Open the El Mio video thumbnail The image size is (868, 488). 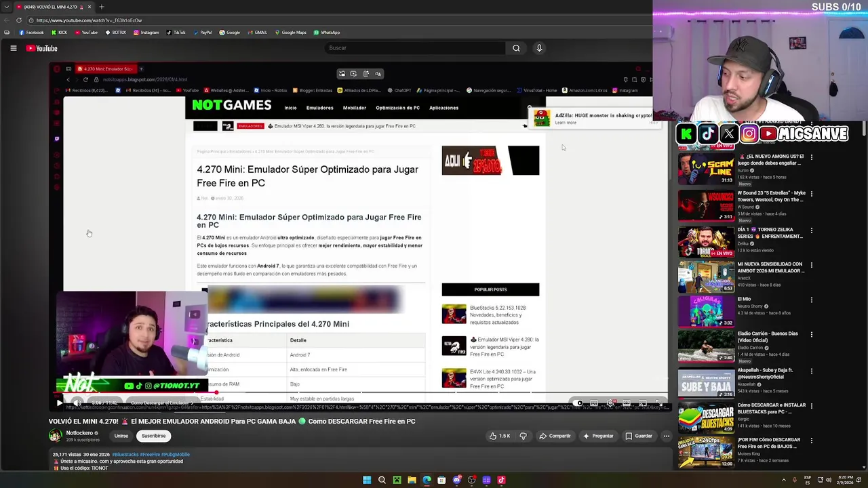coord(706,311)
